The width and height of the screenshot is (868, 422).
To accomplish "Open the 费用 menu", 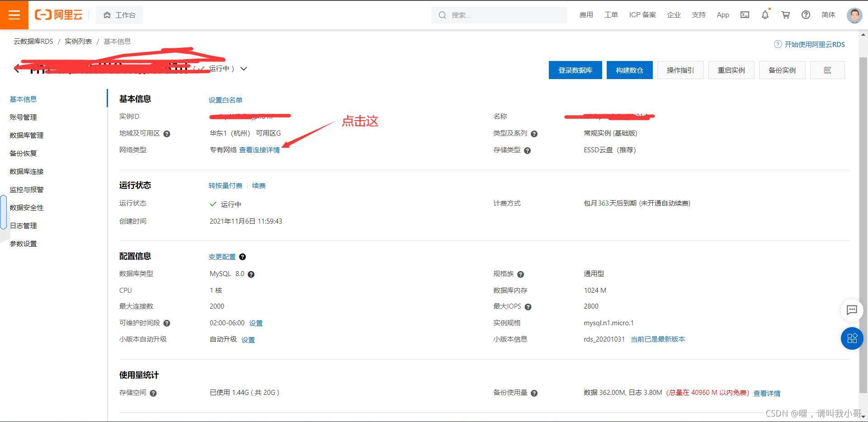I will point(586,15).
